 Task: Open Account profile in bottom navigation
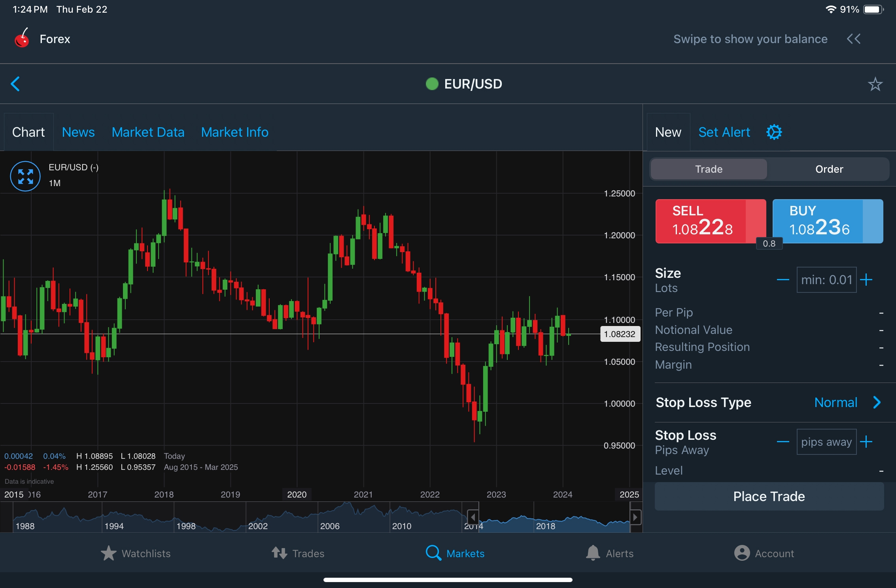(x=764, y=553)
